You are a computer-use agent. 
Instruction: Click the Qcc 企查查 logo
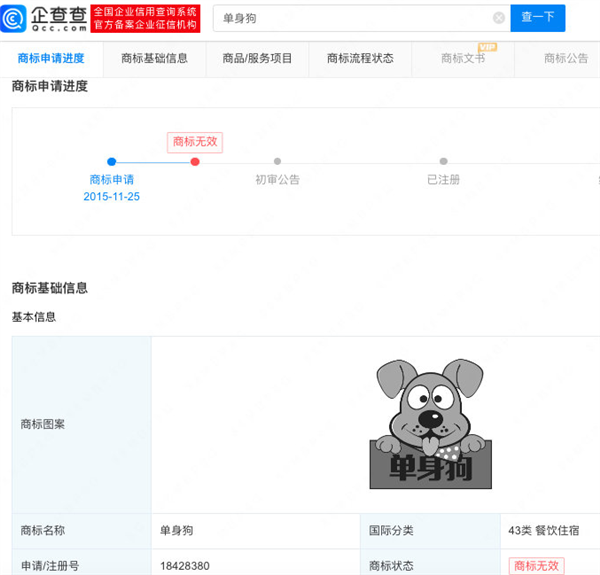45,18
